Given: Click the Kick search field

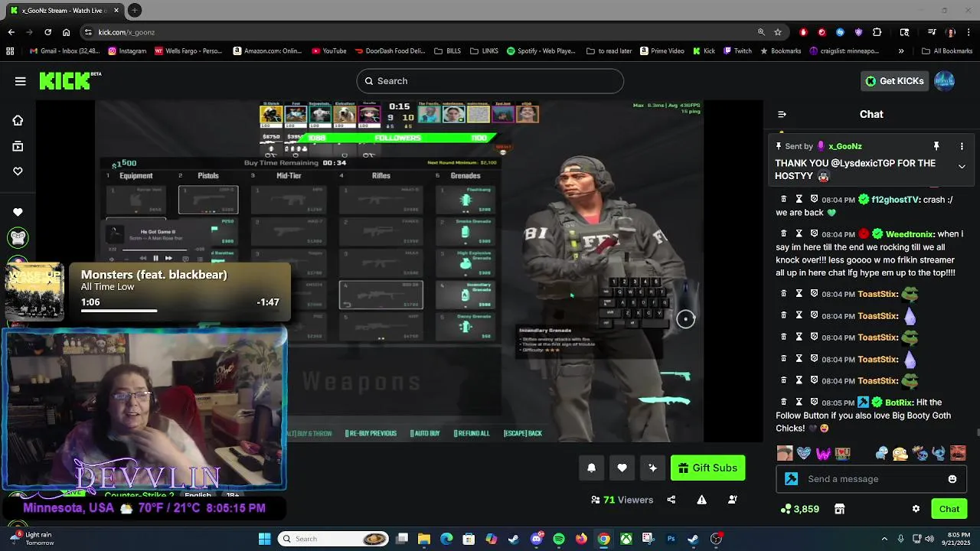Looking at the screenshot, I should 490,81.
